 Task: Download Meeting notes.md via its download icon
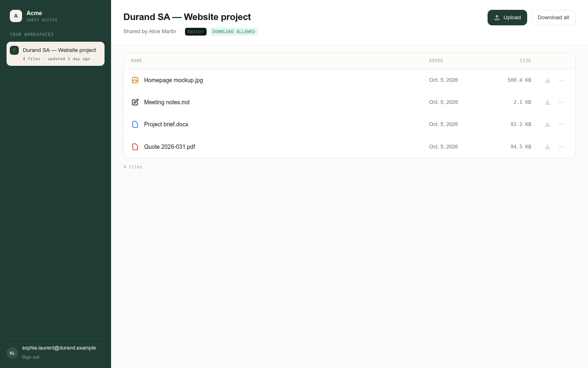click(548, 102)
